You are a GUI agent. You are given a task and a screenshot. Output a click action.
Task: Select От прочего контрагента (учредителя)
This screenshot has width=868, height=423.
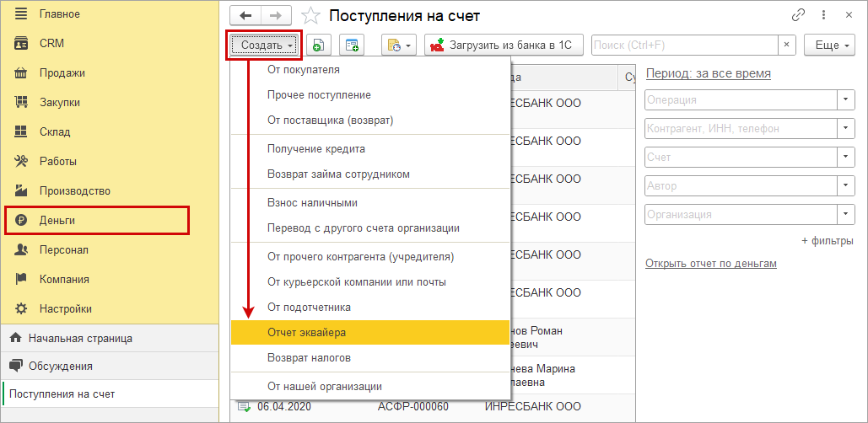pos(369,257)
